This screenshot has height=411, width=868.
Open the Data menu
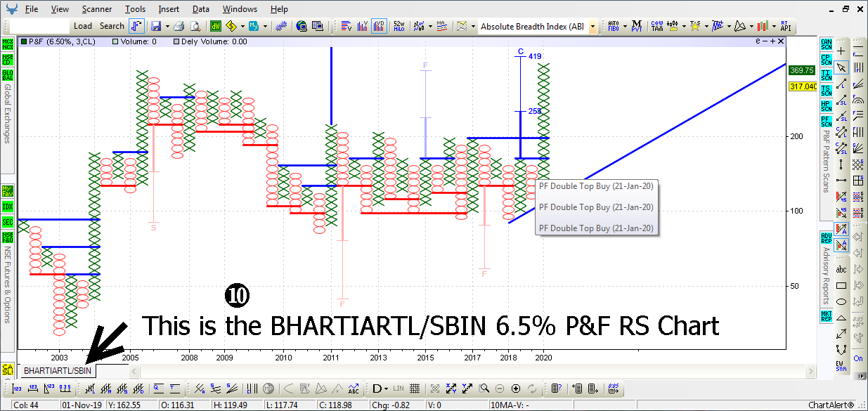coord(201,9)
